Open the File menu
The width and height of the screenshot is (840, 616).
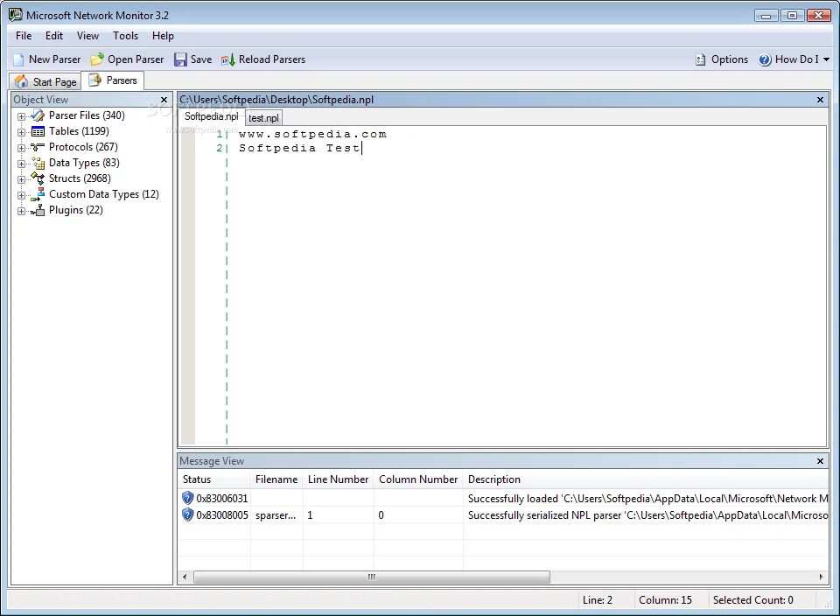[24, 36]
